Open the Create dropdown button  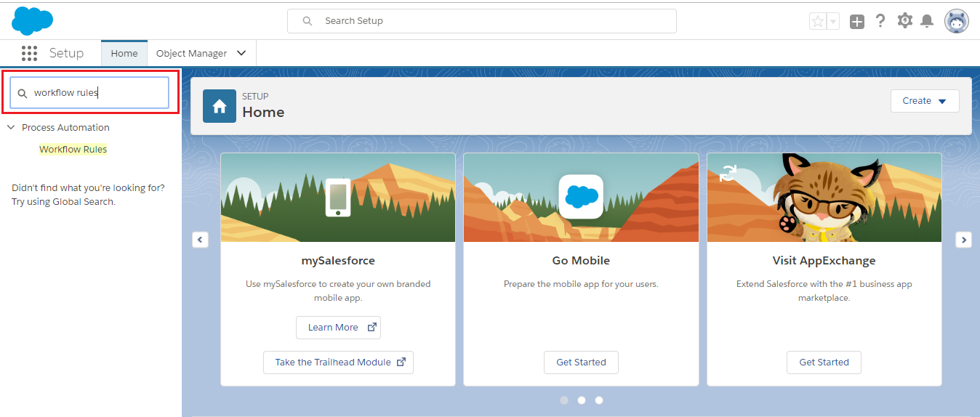point(925,101)
